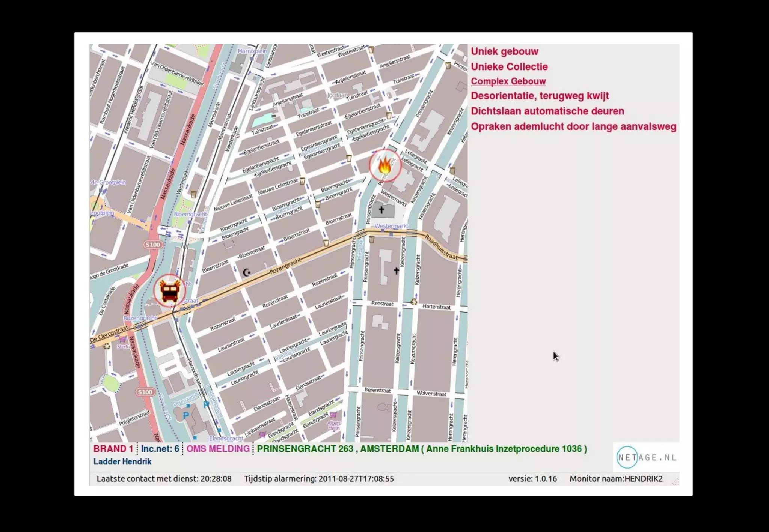Click the church cross icon at Westermarkt
Image resolution: width=769 pixels, height=532 pixels.
tap(381, 210)
